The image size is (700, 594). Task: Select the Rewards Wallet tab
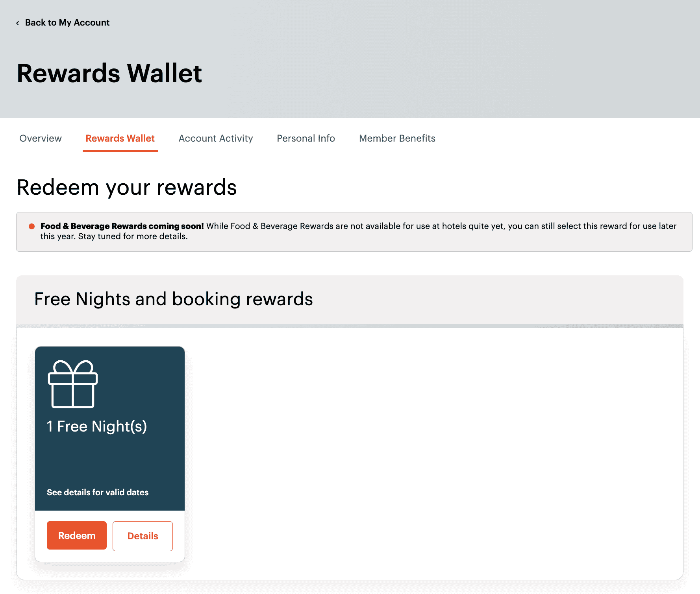tap(120, 138)
